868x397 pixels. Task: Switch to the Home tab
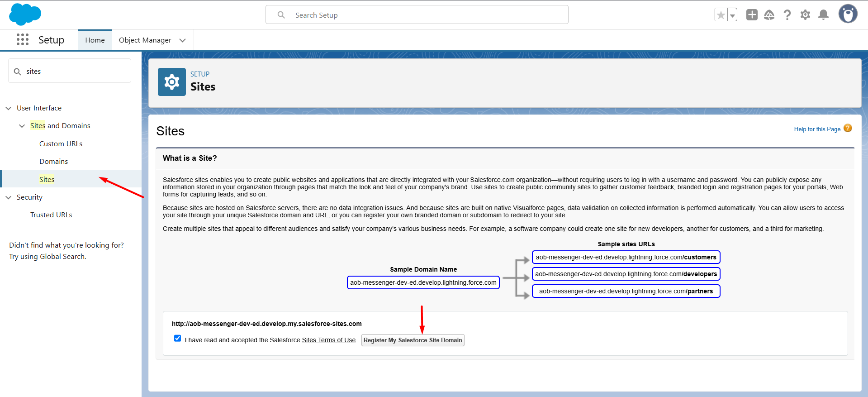95,40
